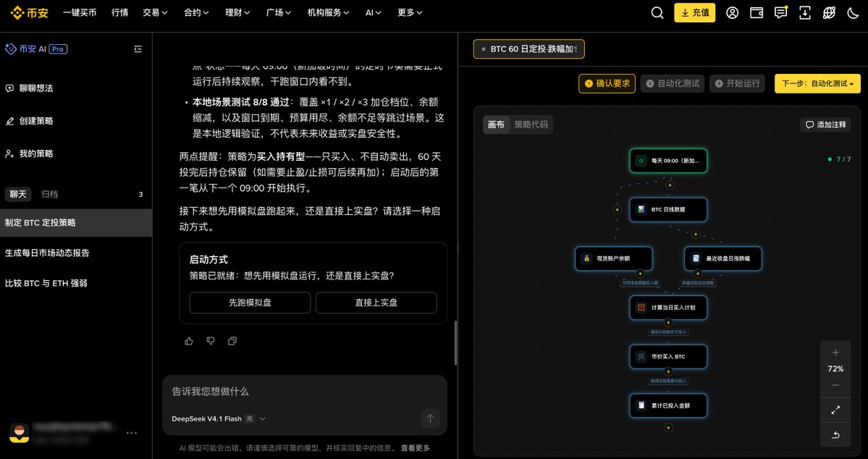Switch to the 归档 tab

50,194
